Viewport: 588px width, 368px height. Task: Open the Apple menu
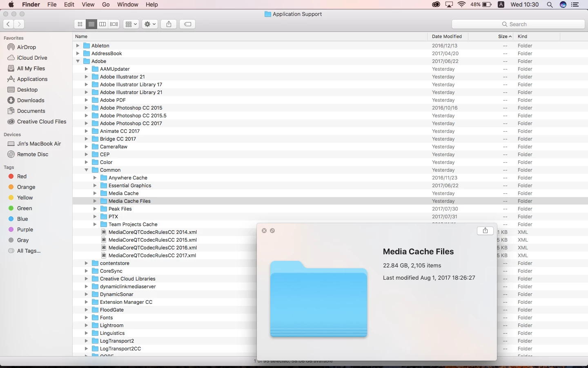tap(11, 4)
